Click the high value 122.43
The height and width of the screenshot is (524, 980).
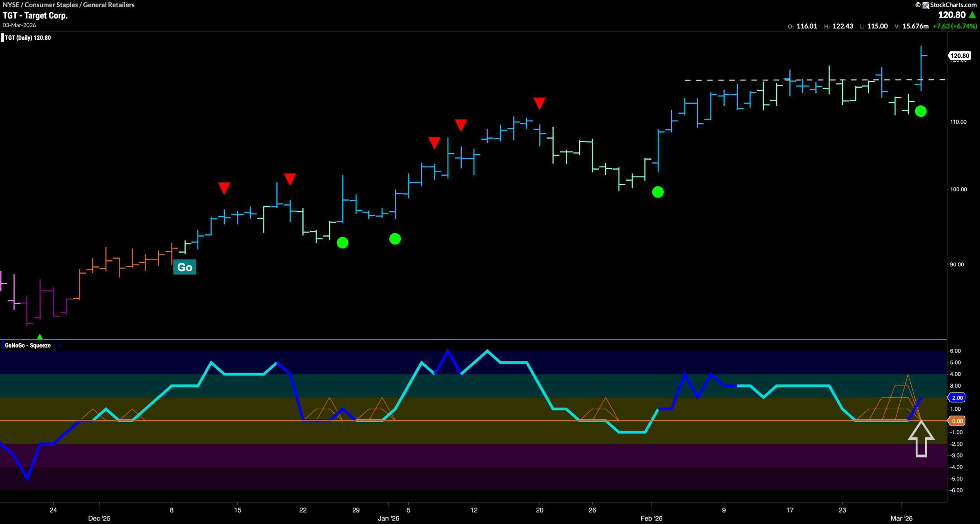tap(843, 26)
